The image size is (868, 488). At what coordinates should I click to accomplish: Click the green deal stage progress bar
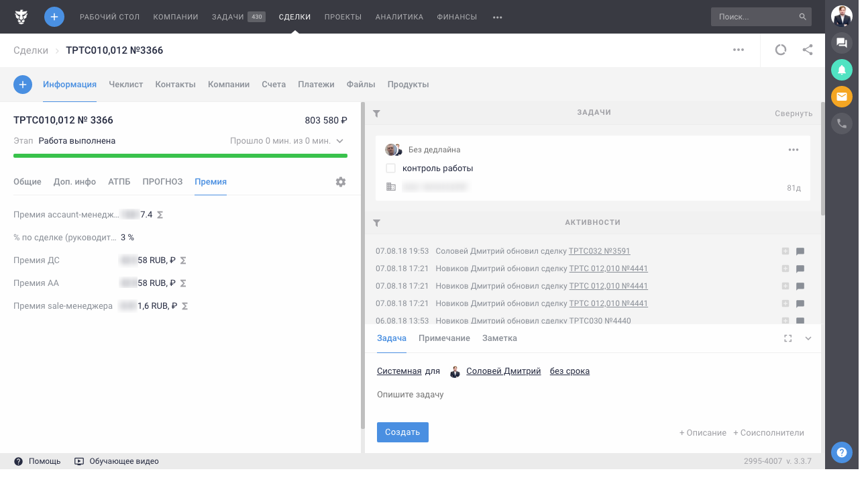[x=180, y=156]
